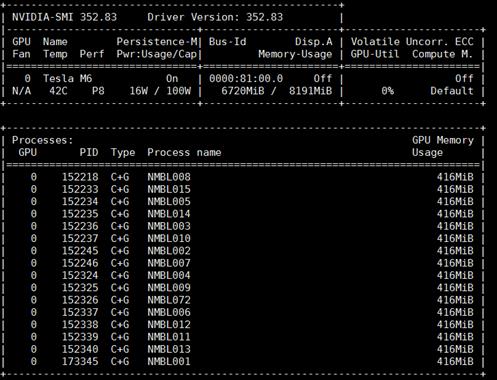
Task: Click the Processes: section label
Action: (42, 140)
